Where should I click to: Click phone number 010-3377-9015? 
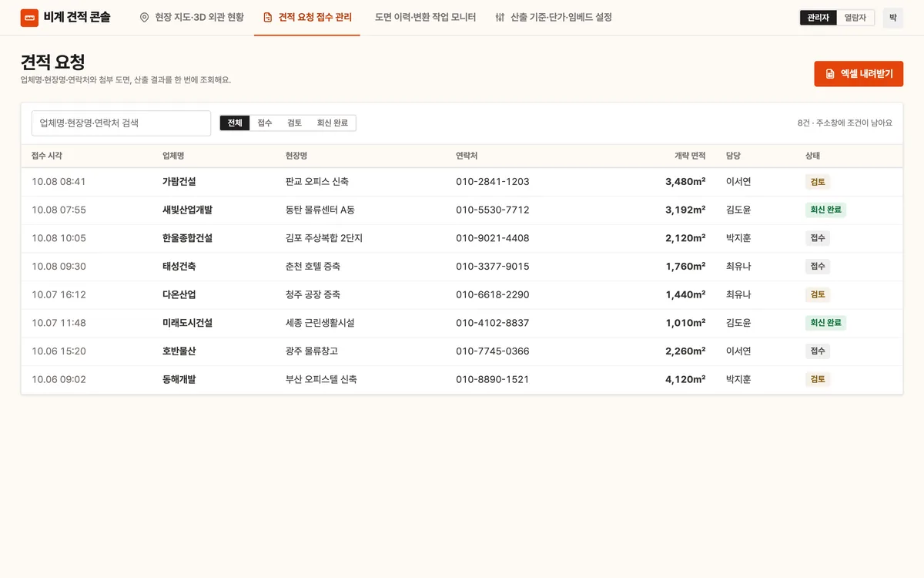tap(493, 267)
